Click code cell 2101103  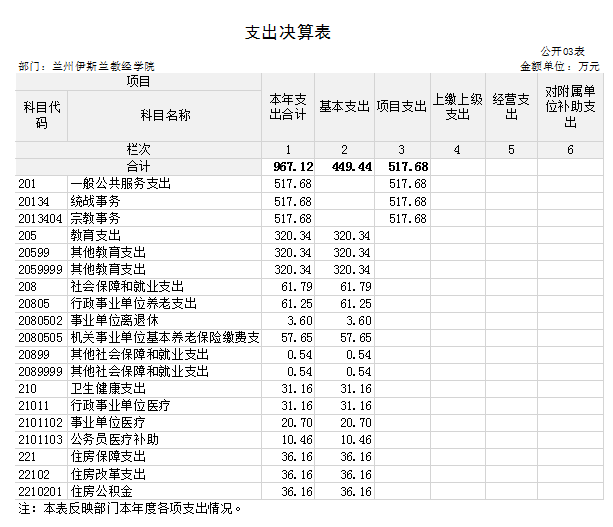point(40,440)
